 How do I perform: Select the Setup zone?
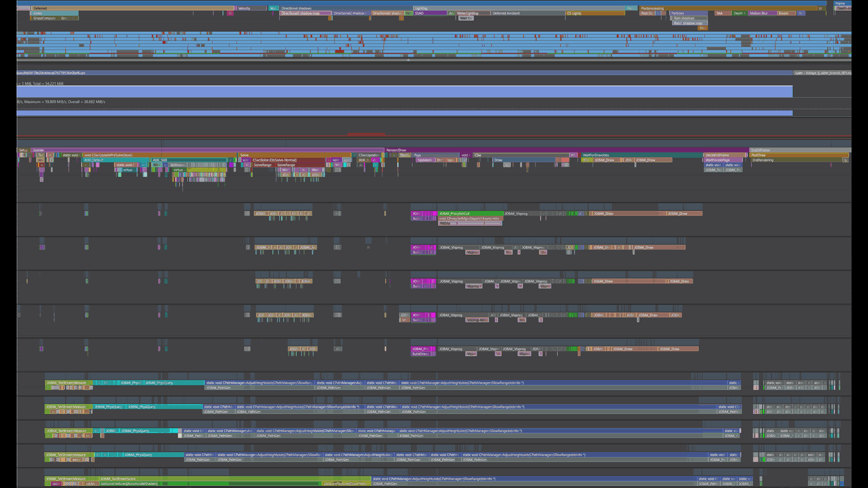tap(23, 150)
